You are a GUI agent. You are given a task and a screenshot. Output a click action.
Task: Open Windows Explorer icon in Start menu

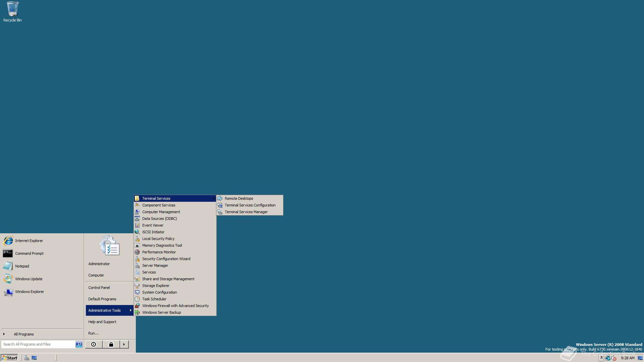pyautogui.click(x=8, y=292)
